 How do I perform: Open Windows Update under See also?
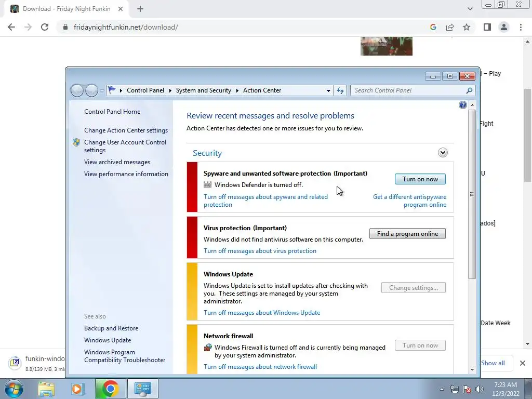point(108,340)
